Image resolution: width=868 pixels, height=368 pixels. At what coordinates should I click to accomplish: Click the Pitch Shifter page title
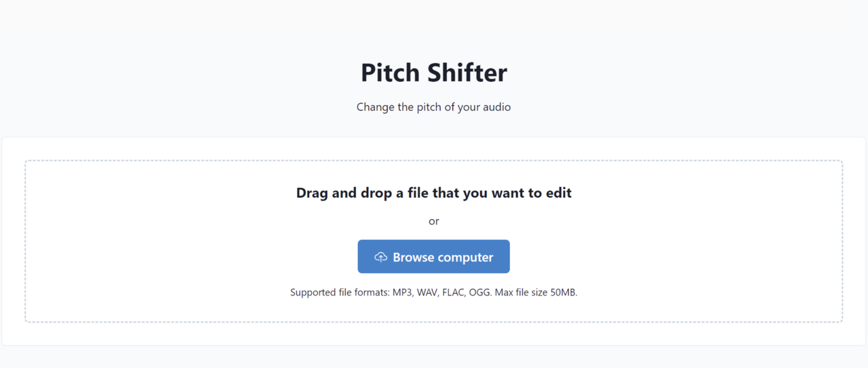pos(433,73)
